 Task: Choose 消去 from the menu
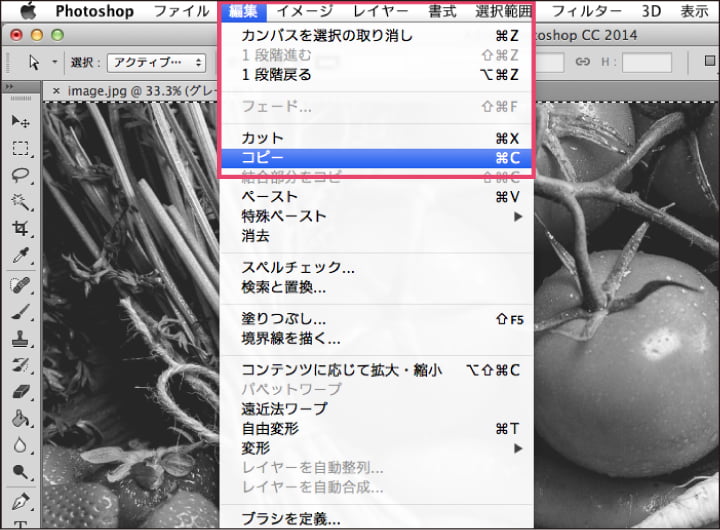[x=377, y=236]
